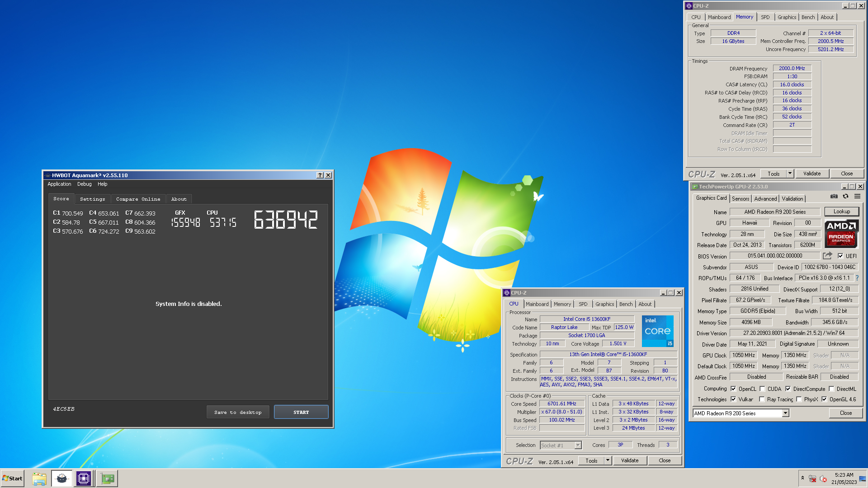Open Mainboard tab in lower CPU-Z window
Viewport: 868px width, 488px height.
[537, 304]
